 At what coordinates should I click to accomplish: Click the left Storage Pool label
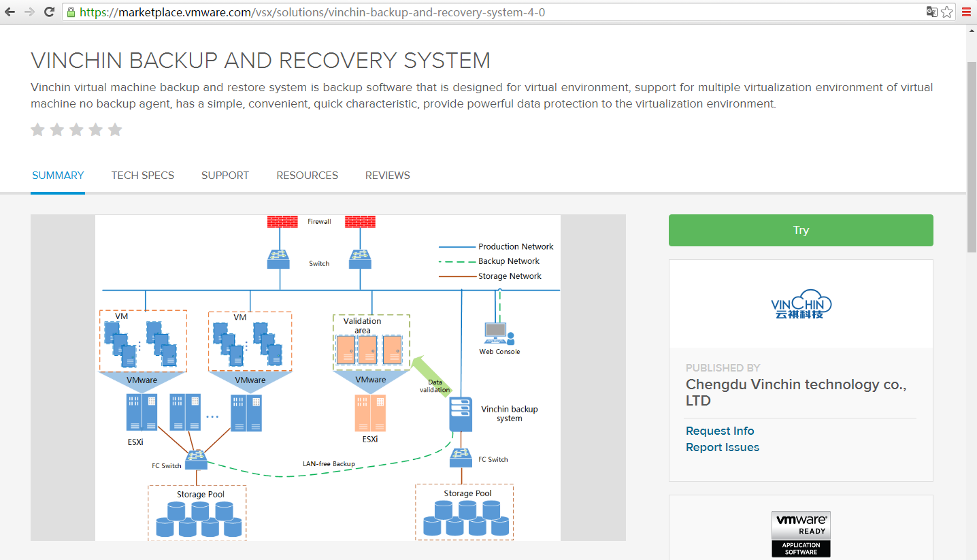[x=201, y=495]
